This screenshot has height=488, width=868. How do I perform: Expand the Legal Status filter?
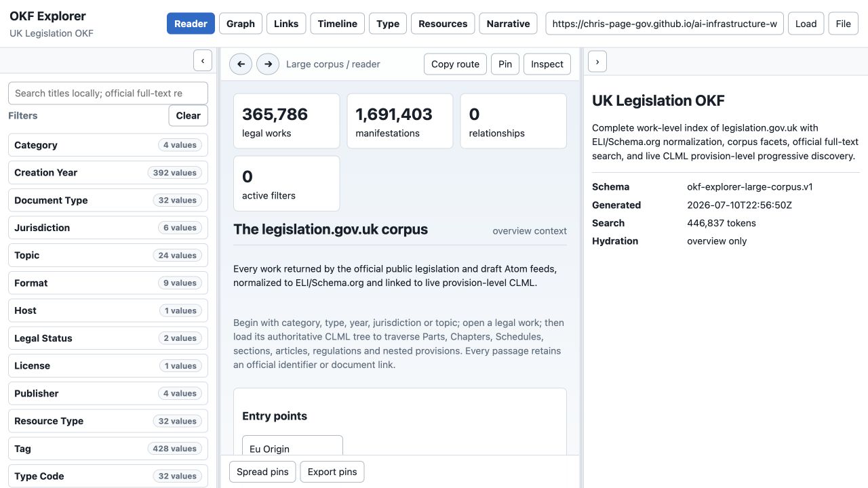pos(108,338)
